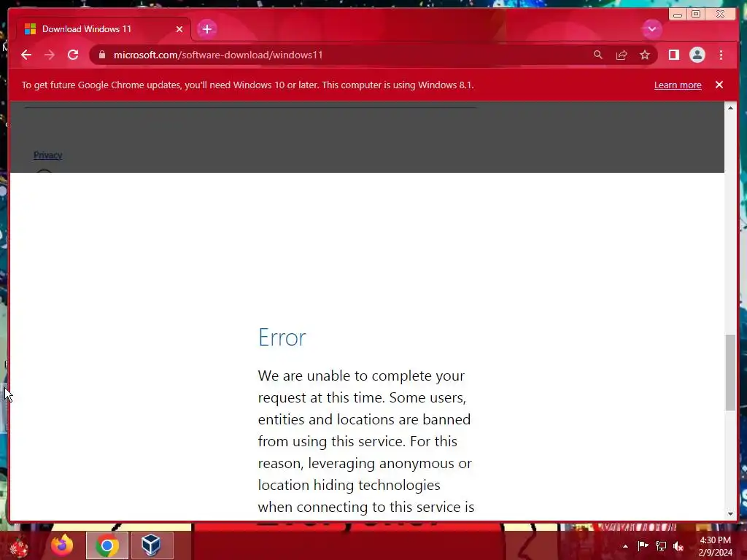Click the Action Center flag tray icon

[643, 545]
